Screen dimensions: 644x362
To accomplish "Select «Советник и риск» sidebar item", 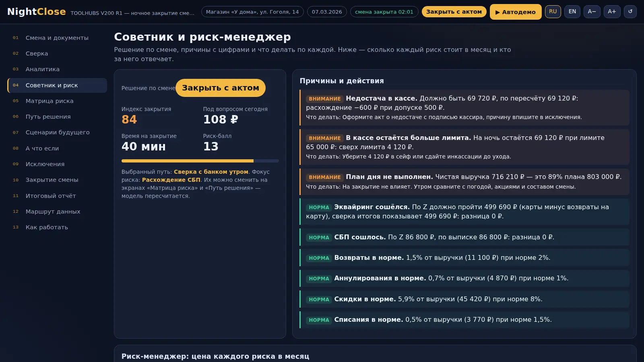I will 57,85.
